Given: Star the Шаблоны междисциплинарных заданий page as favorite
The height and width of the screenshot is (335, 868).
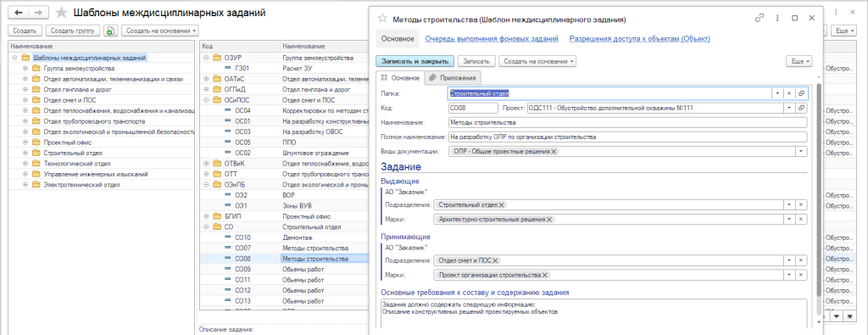Looking at the screenshot, I should [x=62, y=12].
